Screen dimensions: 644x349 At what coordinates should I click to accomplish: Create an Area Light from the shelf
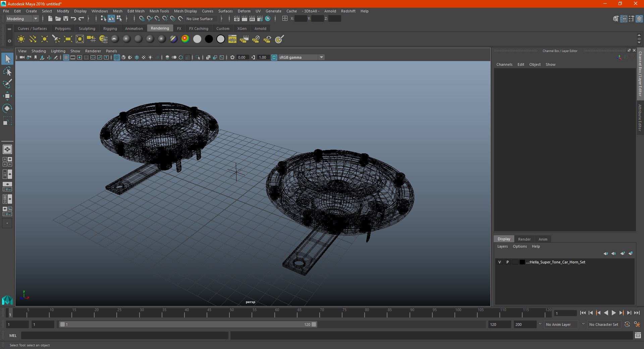pyautogui.click(x=68, y=39)
